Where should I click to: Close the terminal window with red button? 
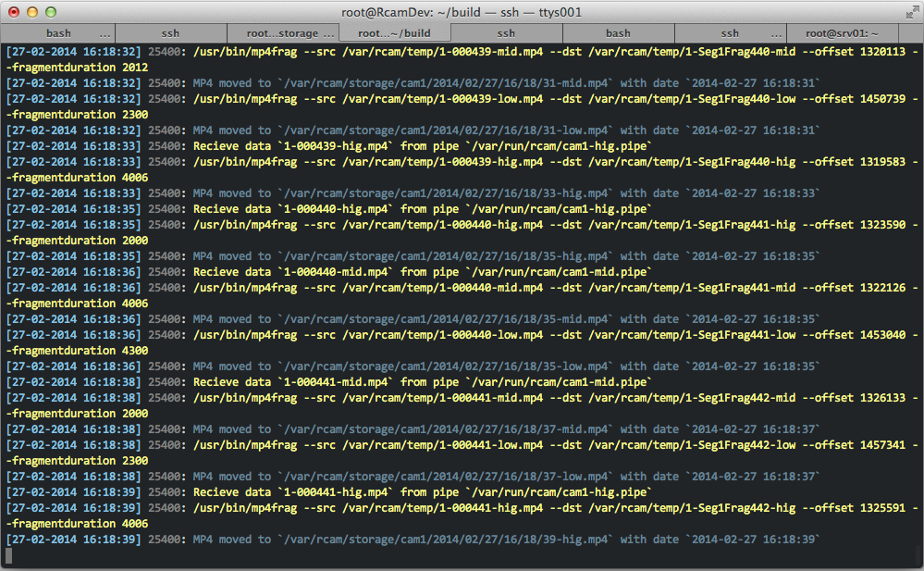pos(14,12)
